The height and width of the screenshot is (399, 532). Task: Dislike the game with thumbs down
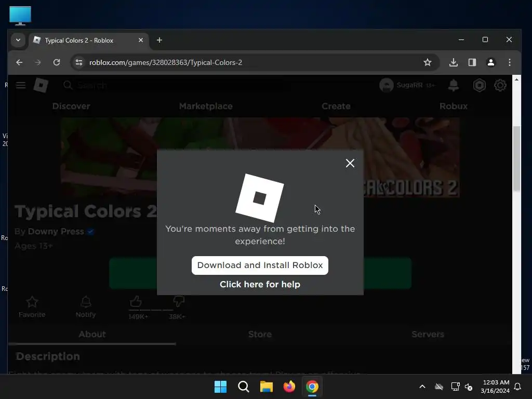click(179, 301)
